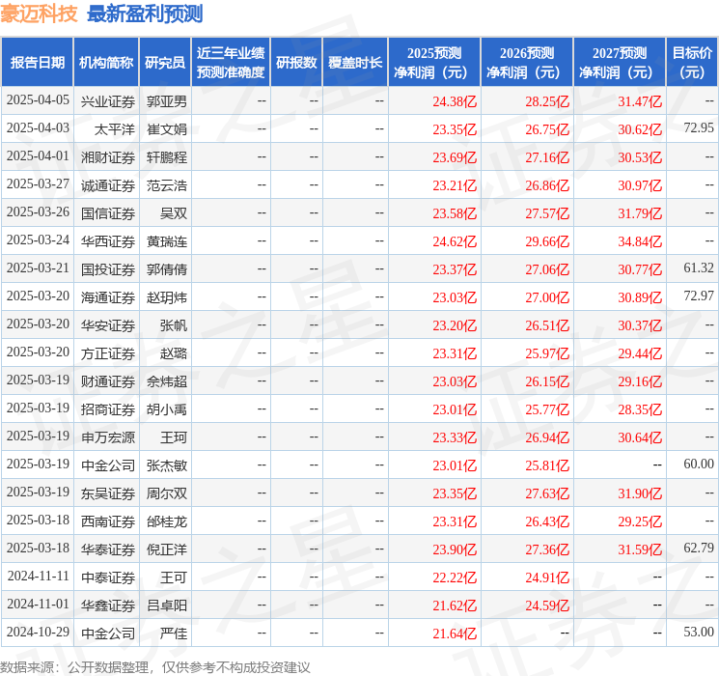Sort by 报告日期 column header
Screen dimensions: 719x676
[37, 62]
